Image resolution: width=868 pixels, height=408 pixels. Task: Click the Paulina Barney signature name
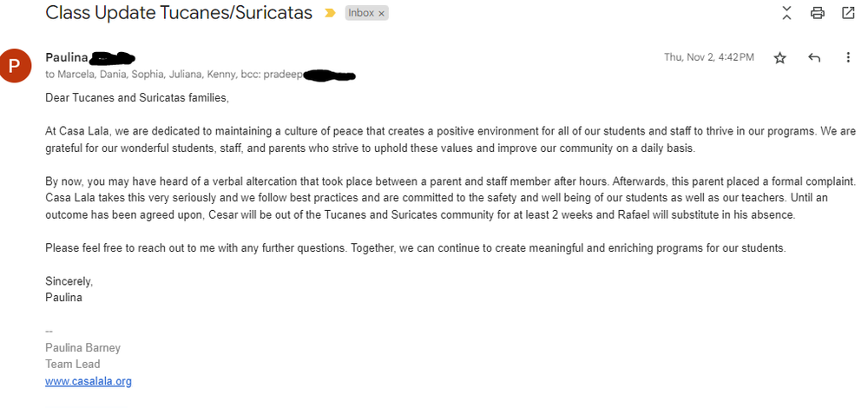click(82, 348)
